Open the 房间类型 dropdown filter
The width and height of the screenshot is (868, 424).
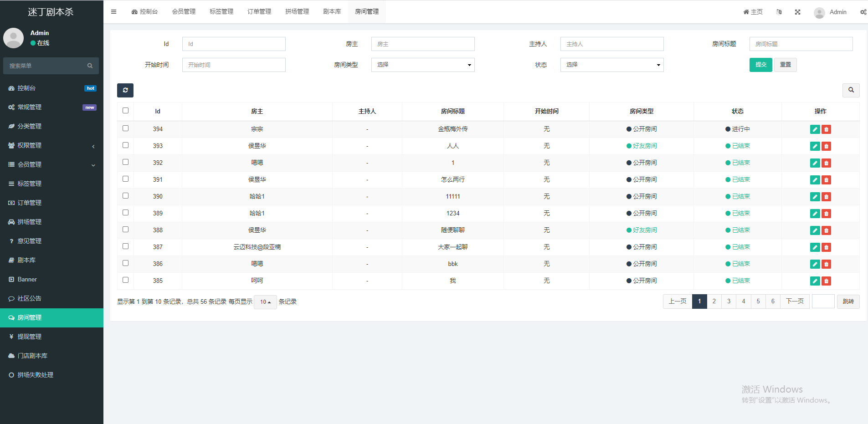pyautogui.click(x=422, y=65)
